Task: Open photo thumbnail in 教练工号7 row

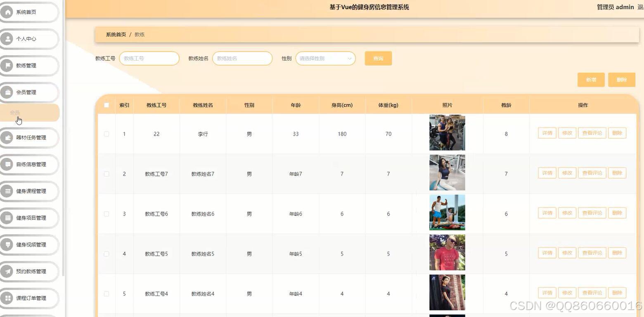Action: point(447,173)
